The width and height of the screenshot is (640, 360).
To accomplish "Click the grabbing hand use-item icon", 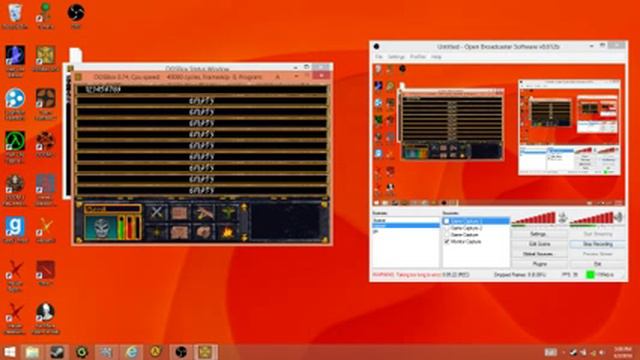I will click(x=204, y=232).
